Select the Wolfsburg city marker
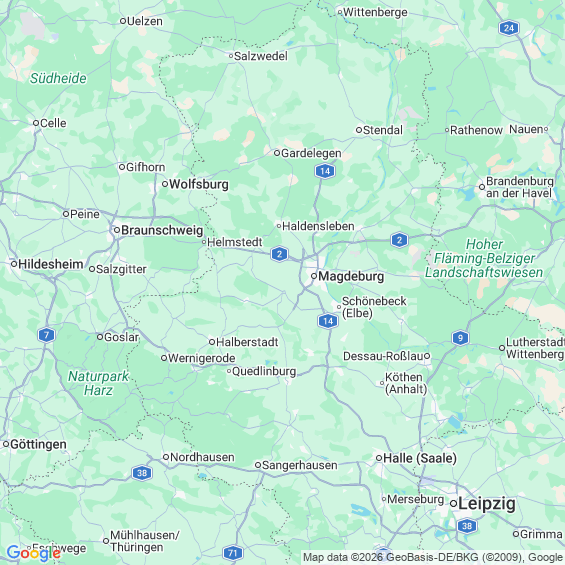The width and height of the screenshot is (565, 565). click(x=165, y=184)
